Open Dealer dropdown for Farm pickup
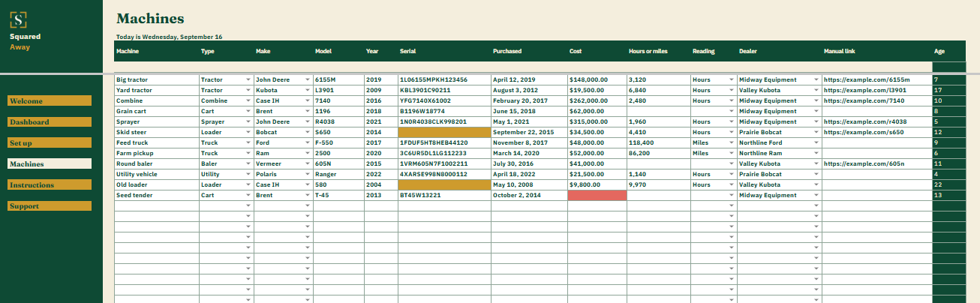 pyautogui.click(x=816, y=153)
